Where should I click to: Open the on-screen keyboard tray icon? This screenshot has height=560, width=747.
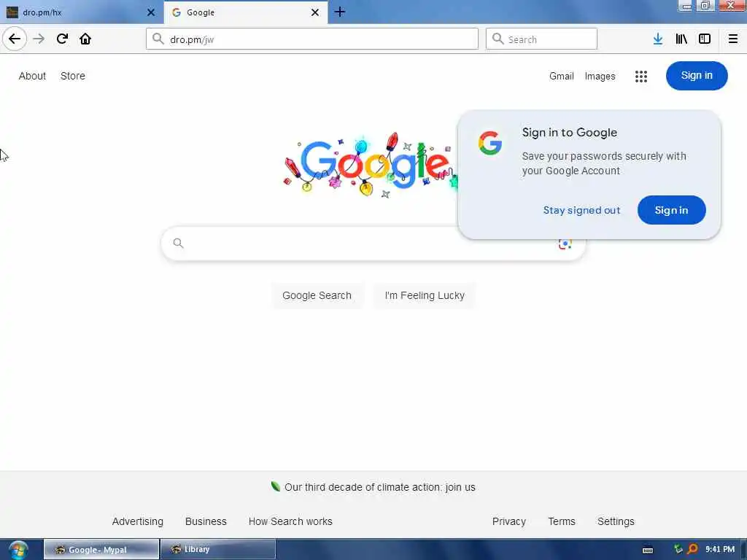(648, 550)
